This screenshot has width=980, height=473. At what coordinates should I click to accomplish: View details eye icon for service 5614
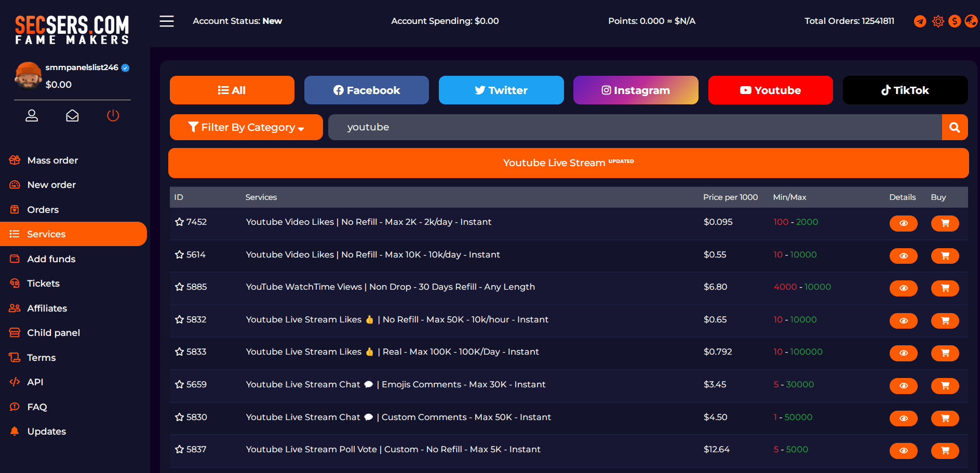[903, 256]
